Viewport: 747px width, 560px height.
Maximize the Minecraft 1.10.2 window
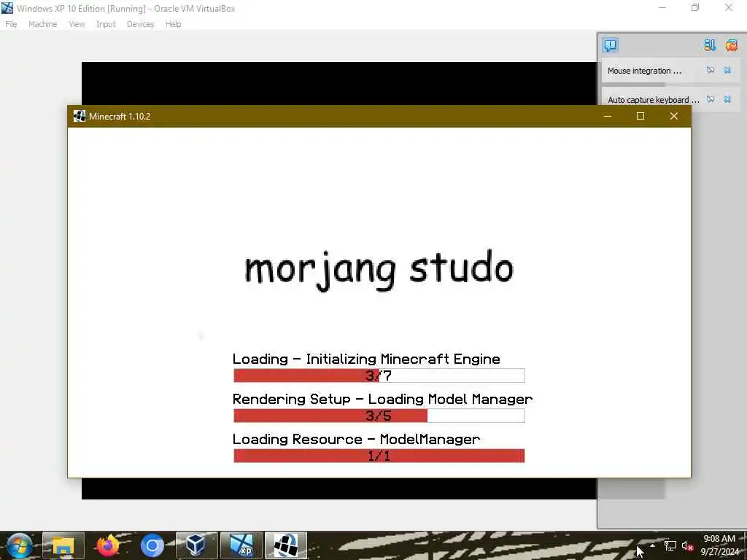click(x=640, y=116)
